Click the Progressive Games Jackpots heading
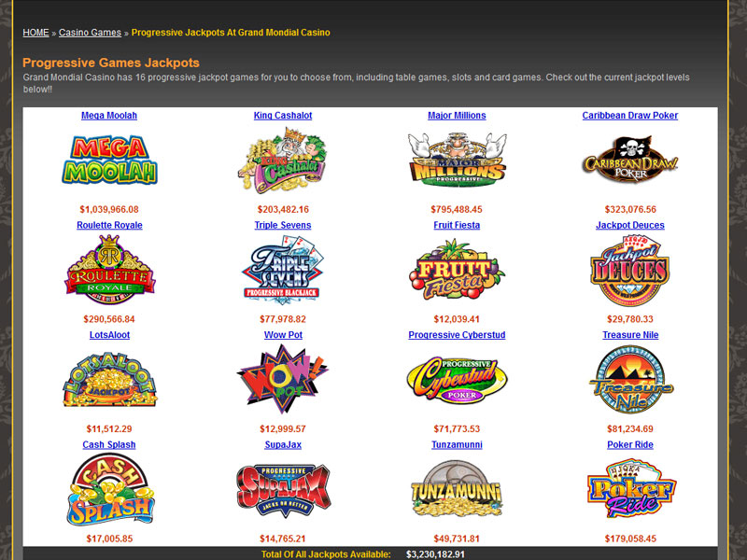The image size is (747, 560). tap(111, 63)
